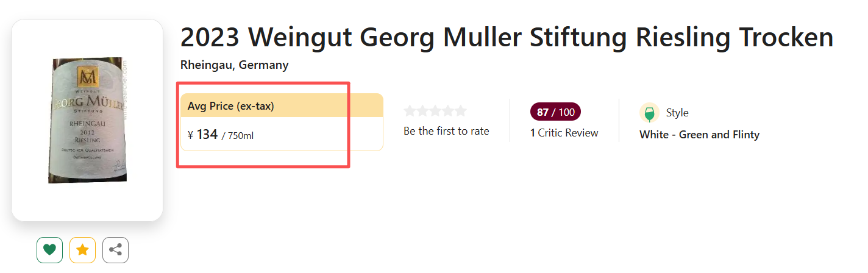The image size is (868, 273).
Task: Rate two stars using the second rating star
Action: coord(422,111)
